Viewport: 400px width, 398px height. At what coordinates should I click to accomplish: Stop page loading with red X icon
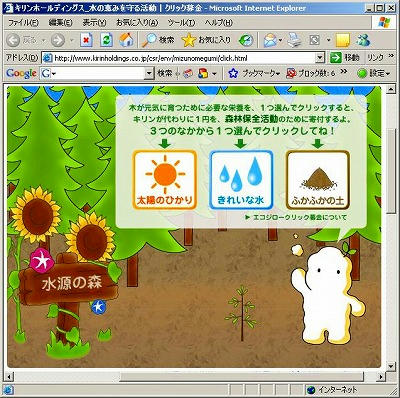[x=86, y=41]
